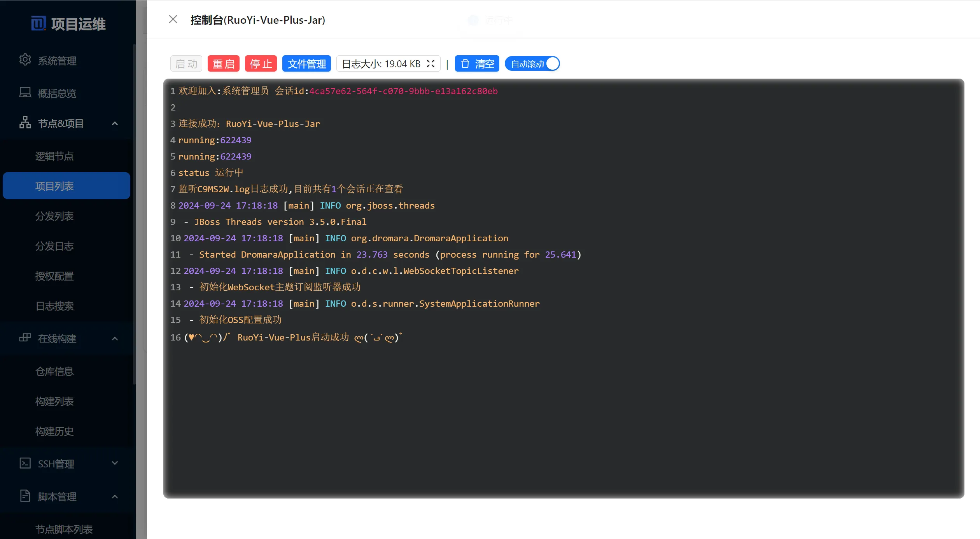Click the fullscreen expand icon beside log size
980x539 pixels.
click(x=430, y=64)
